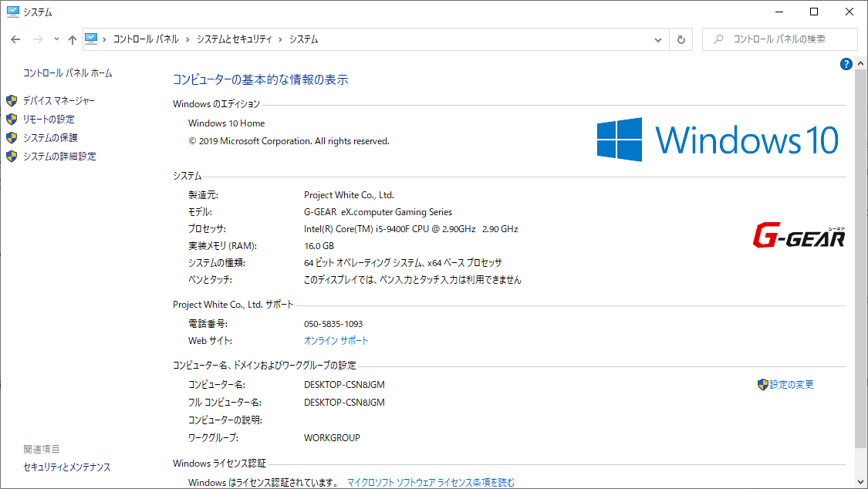Screen dimensions: 868x489
Task: Click the Windows 10 logo
Action: [x=718, y=140]
